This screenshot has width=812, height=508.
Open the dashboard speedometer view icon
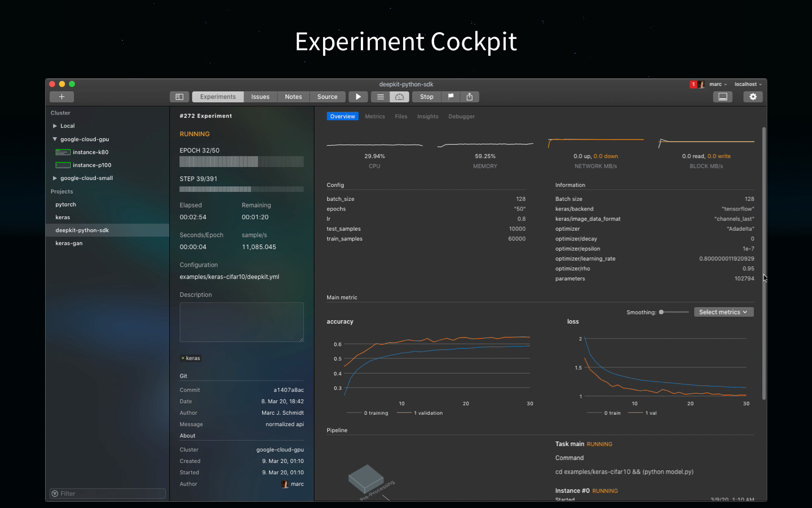(x=399, y=97)
